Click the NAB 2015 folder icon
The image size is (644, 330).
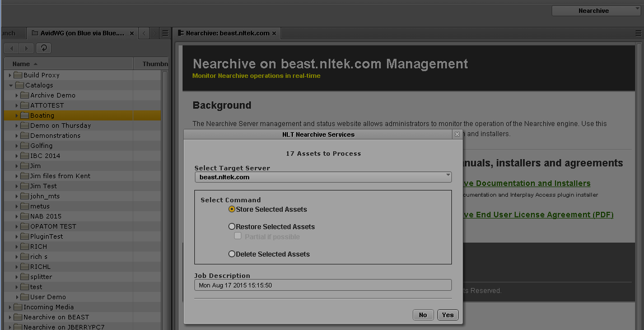(24, 216)
